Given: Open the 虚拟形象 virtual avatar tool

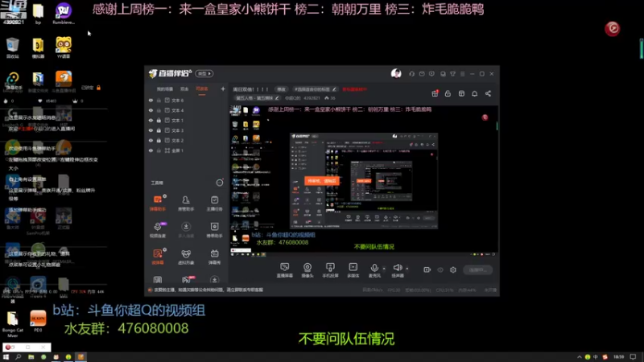Looking at the screenshot, I should (186, 257).
